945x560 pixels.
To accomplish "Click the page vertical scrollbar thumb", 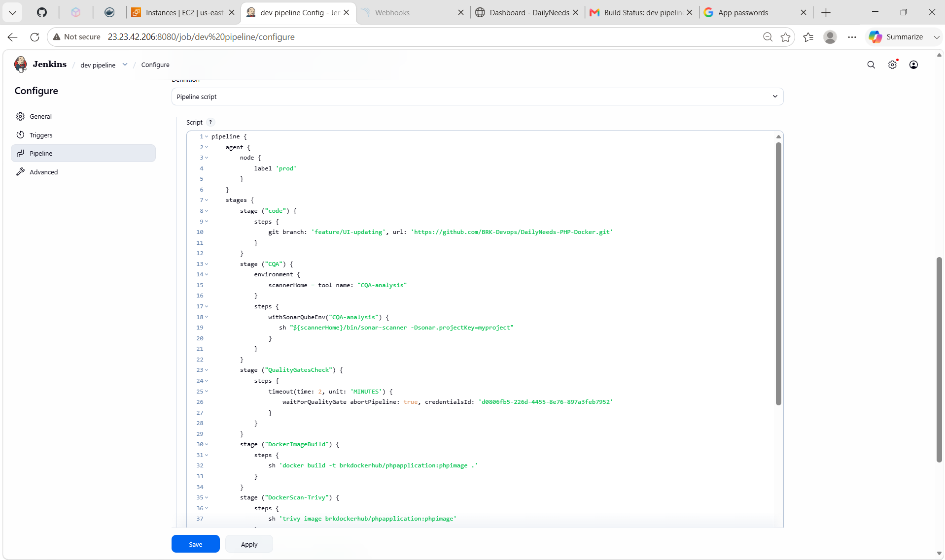I will [939, 360].
